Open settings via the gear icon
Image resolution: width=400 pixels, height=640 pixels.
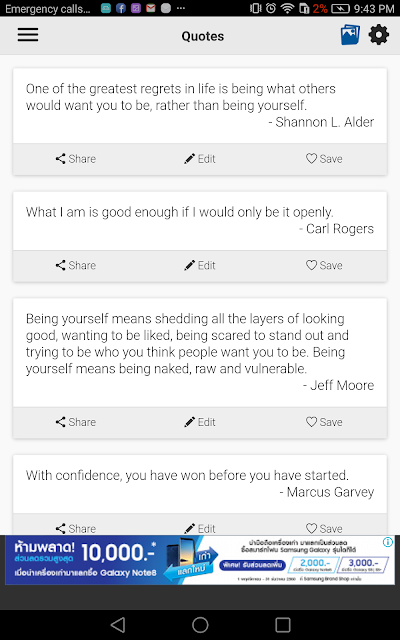(379, 35)
